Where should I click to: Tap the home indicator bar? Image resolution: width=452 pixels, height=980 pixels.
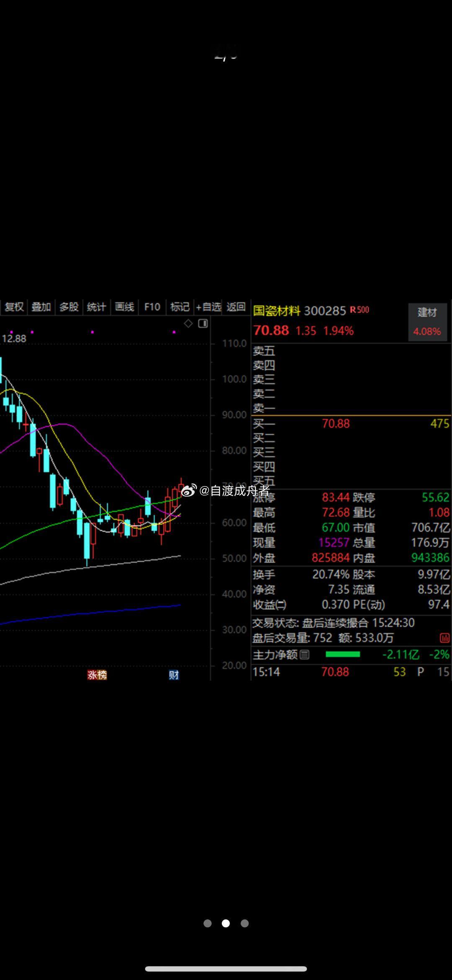226,969
